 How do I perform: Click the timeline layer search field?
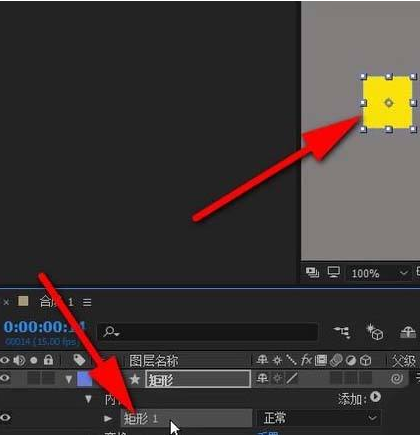(x=207, y=332)
